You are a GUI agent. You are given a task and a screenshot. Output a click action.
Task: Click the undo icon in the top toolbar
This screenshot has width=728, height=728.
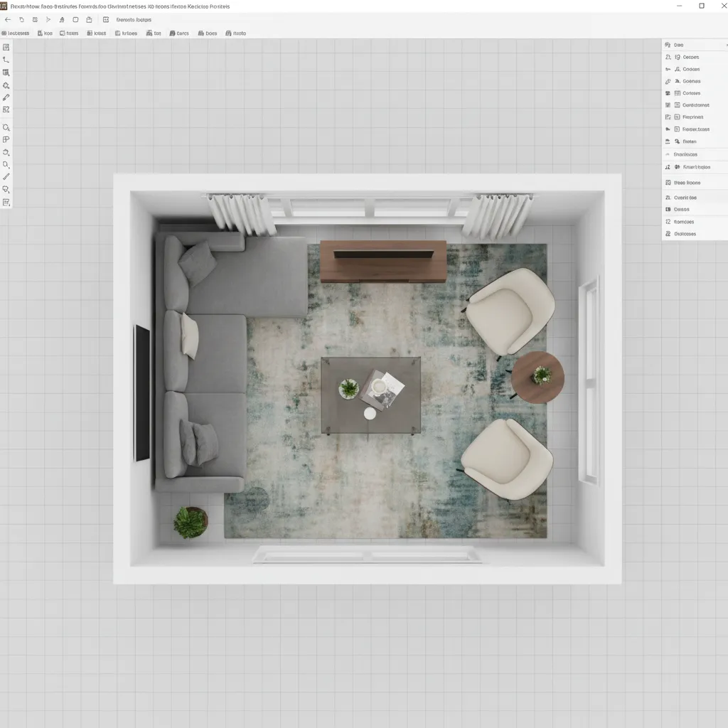pyautogui.click(x=21, y=20)
